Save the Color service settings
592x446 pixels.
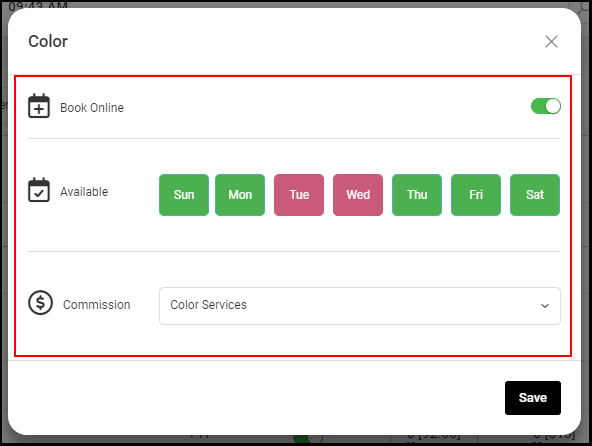pyautogui.click(x=533, y=398)
